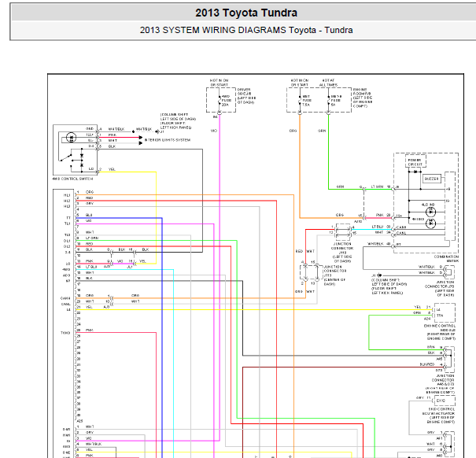Screen dimensions: 476x458
Task: Click the A24 connector label
Action: 427,319
